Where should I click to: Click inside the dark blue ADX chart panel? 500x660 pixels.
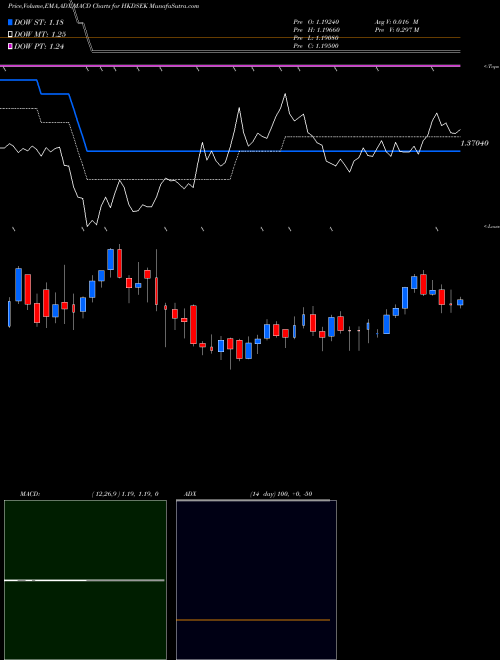(256, 580)
